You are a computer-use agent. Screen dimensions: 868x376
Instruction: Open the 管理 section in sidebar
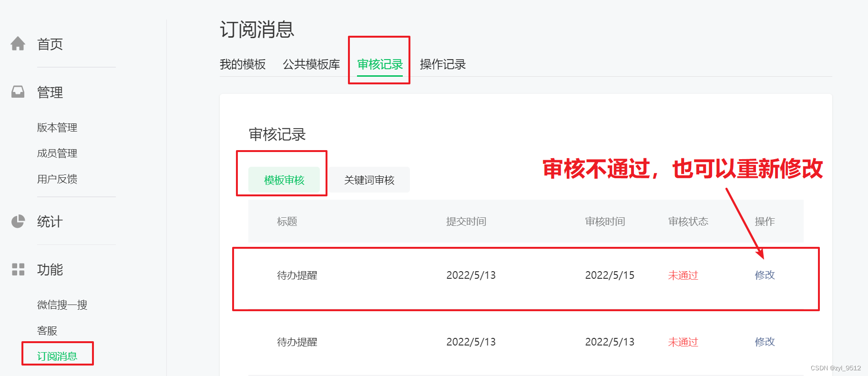(x=50, y=92)
